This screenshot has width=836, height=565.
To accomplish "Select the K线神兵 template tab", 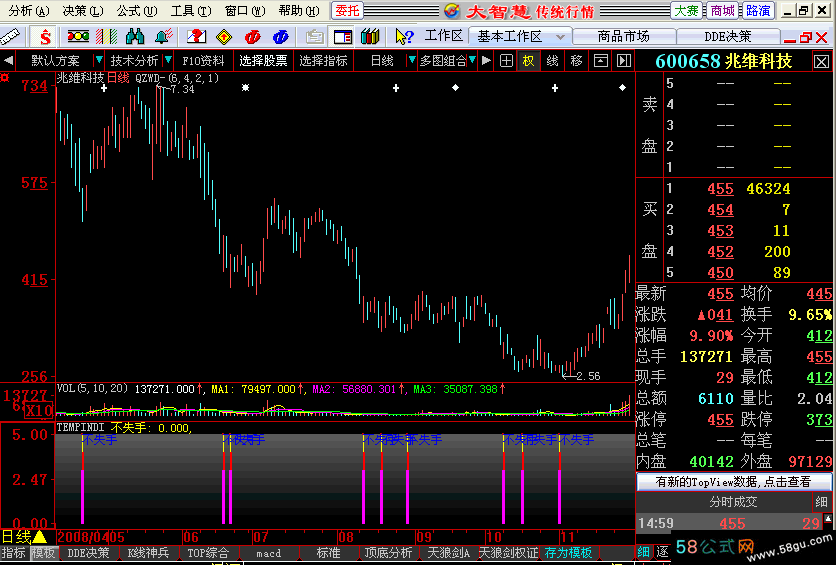I will click(148, 553).
